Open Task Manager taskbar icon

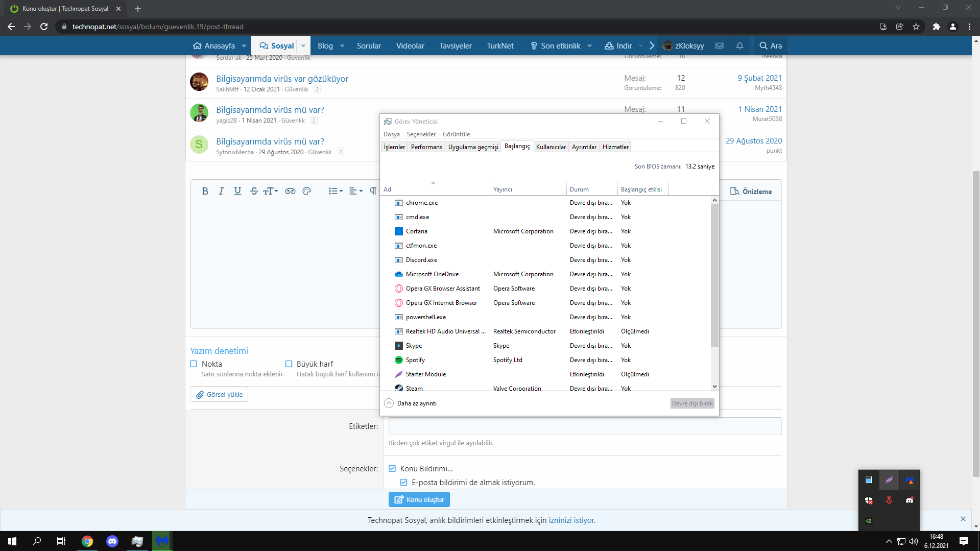[137, 541]
